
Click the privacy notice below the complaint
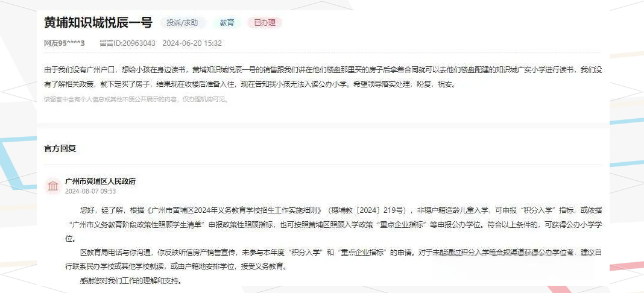point(136,99)
